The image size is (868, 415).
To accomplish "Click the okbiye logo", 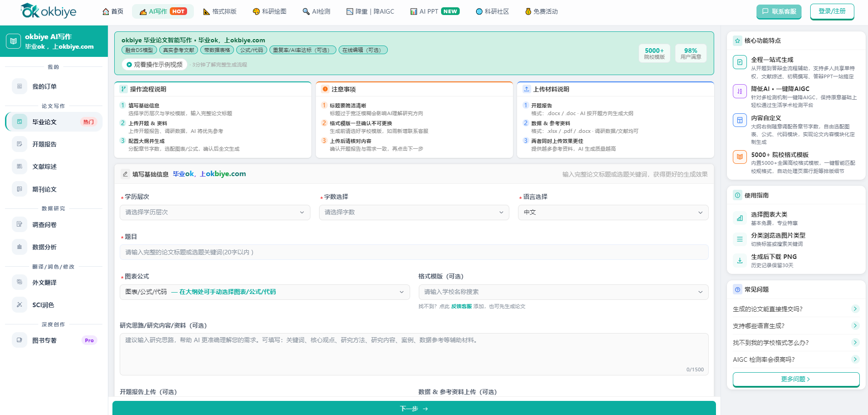I will click(48, 11).
